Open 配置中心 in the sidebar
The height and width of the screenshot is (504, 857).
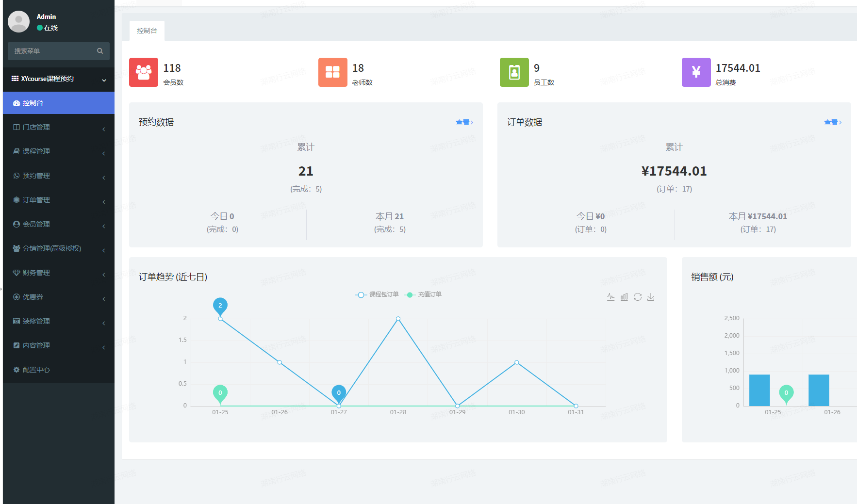coord(36,370)
